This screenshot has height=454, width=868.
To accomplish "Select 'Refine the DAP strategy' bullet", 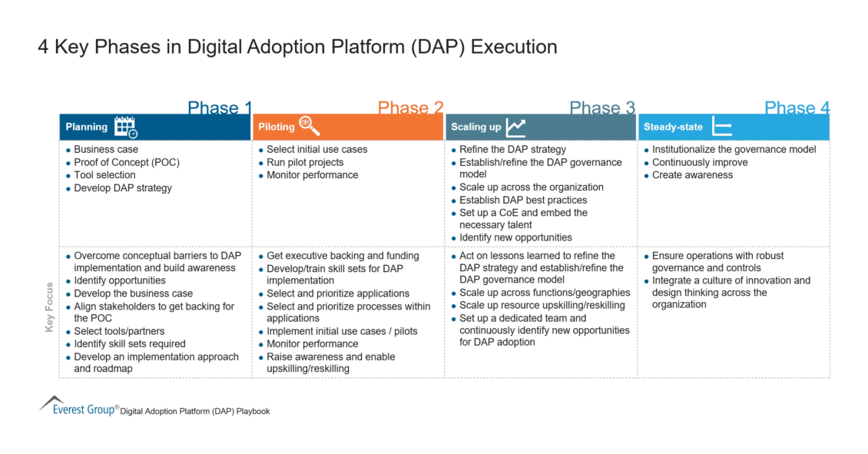I will click(512, 150).
